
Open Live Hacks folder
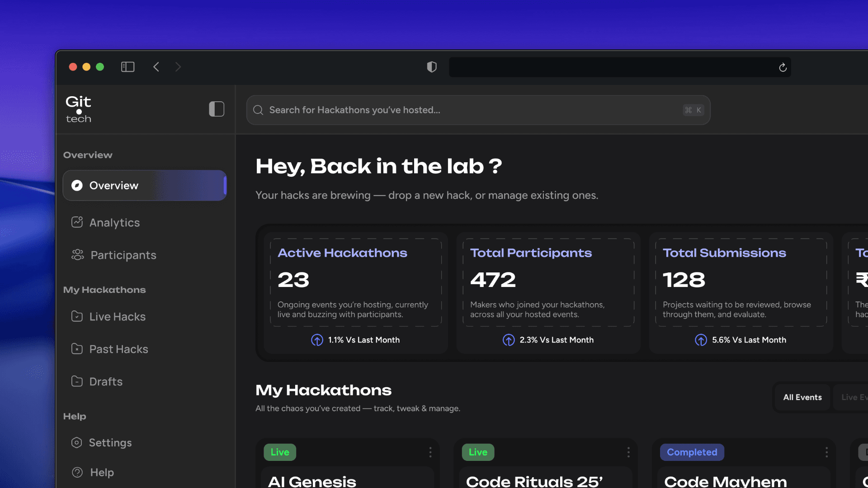(x=117, y=316)
